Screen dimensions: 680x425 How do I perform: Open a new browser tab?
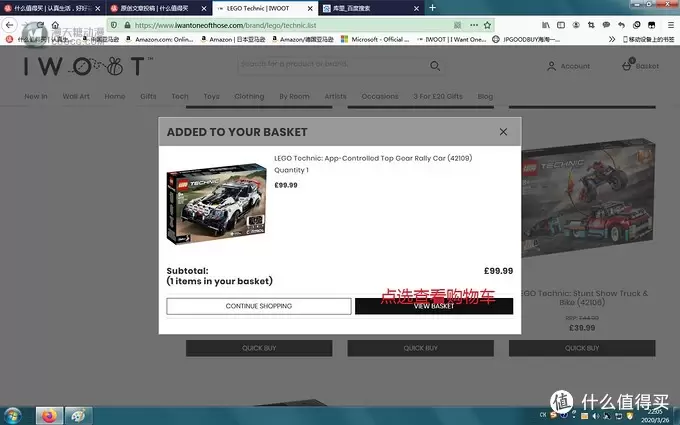[x=432, y=8]
